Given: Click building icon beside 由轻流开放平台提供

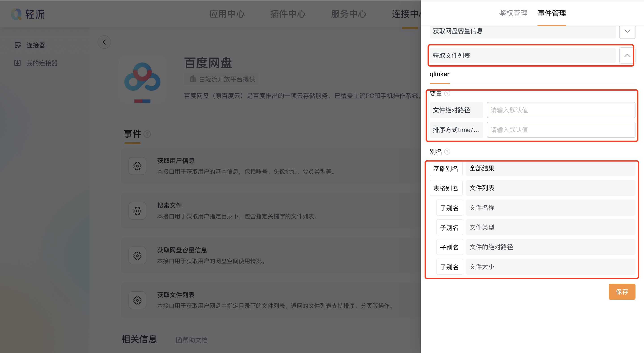Looking at the screenshot, I should (x=192, y=79).
